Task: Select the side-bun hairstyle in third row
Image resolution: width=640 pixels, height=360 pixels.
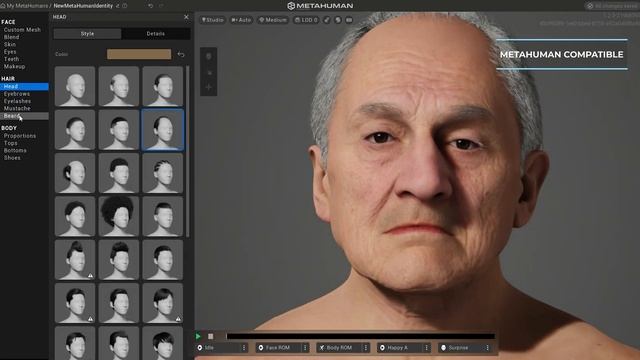Action: (75, 173)
